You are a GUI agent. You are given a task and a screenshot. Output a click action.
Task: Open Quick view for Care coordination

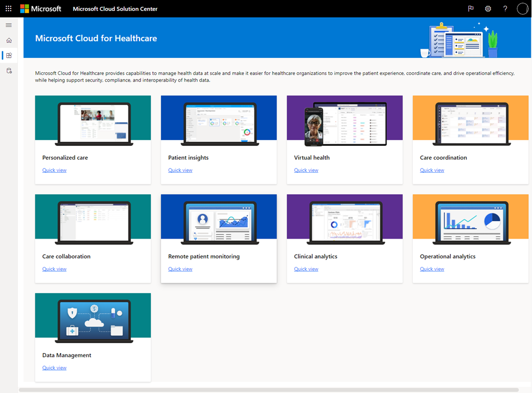432,170
